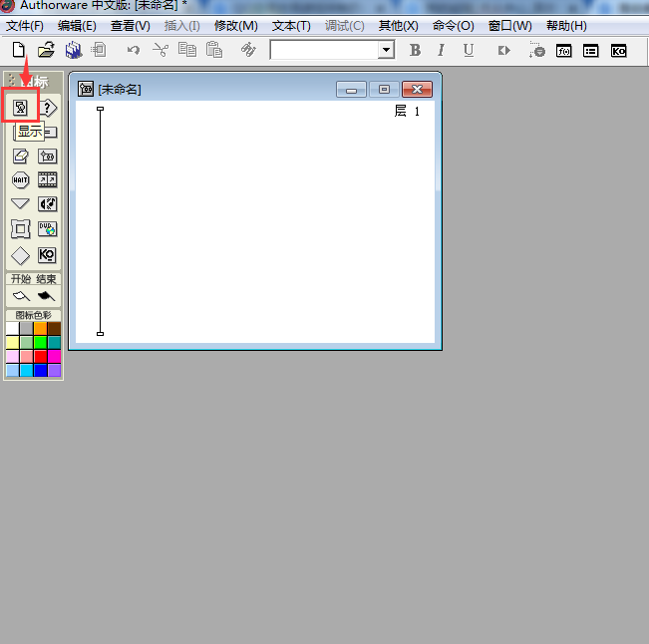Click the Paste toolbar icon
The height and width of the screenshot is (644, 649).
point(214,50)
